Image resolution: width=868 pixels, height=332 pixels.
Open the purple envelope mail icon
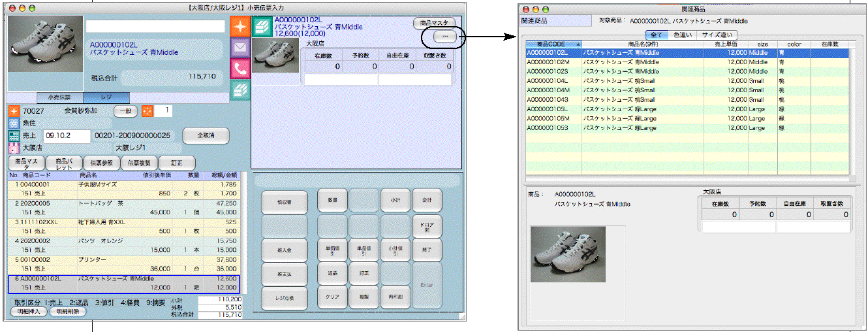coord(240,48)
